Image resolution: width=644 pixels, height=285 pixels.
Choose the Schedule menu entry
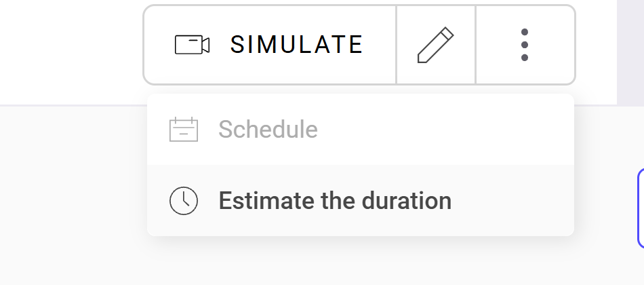[x=268, y=129]
